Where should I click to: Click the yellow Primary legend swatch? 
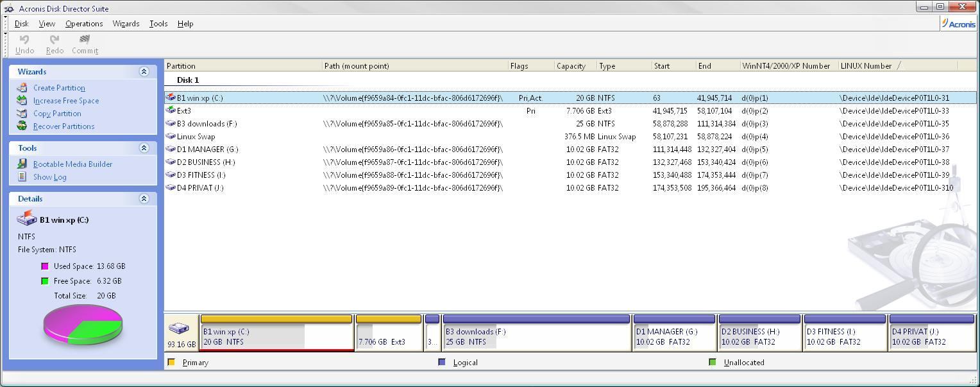point(171,362)
